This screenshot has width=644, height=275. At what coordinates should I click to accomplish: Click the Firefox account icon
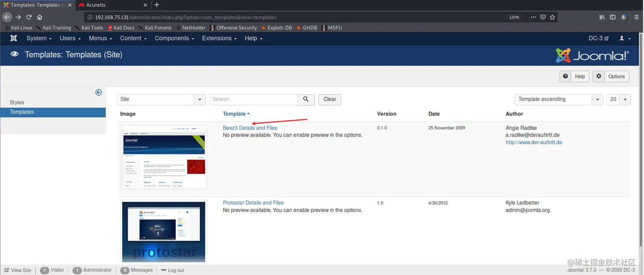coord(624,17)
